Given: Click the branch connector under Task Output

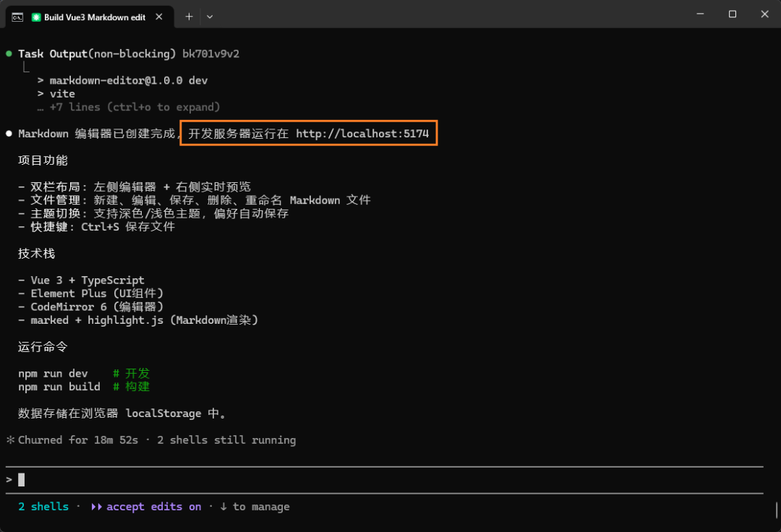Looking at the screenshot, I should 25,66.
